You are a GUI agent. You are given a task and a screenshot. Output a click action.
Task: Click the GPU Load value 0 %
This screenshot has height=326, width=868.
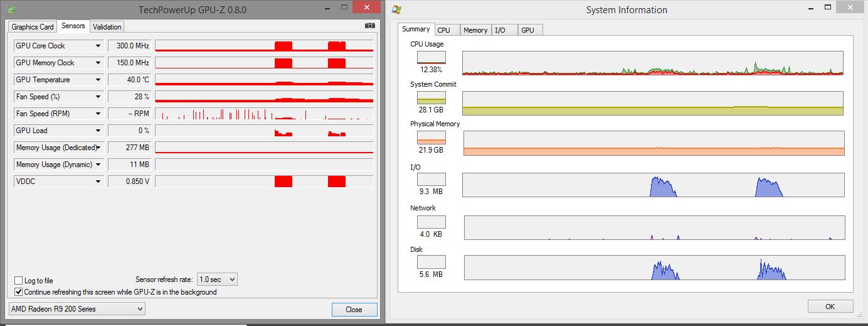point(130,131)
